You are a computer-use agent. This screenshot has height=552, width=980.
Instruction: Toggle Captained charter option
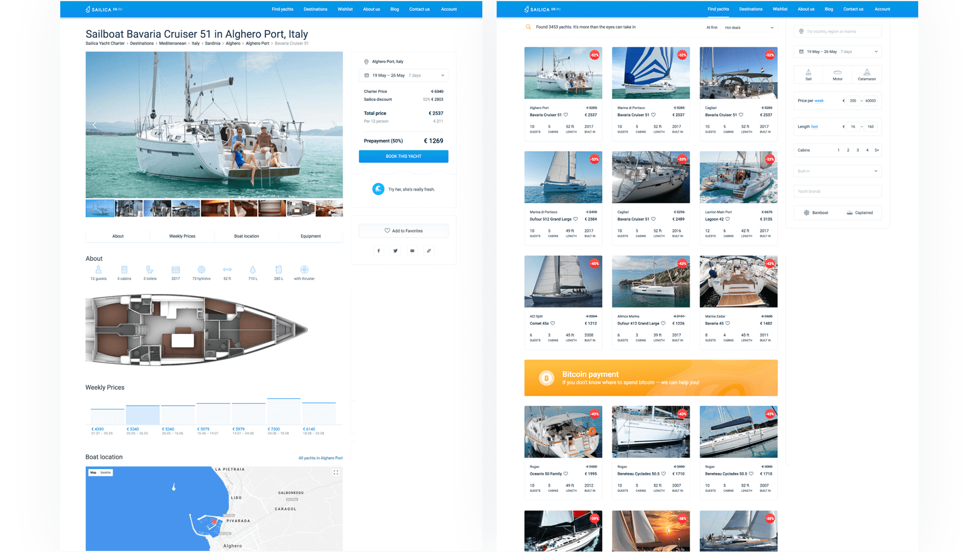tap(860, 213)
